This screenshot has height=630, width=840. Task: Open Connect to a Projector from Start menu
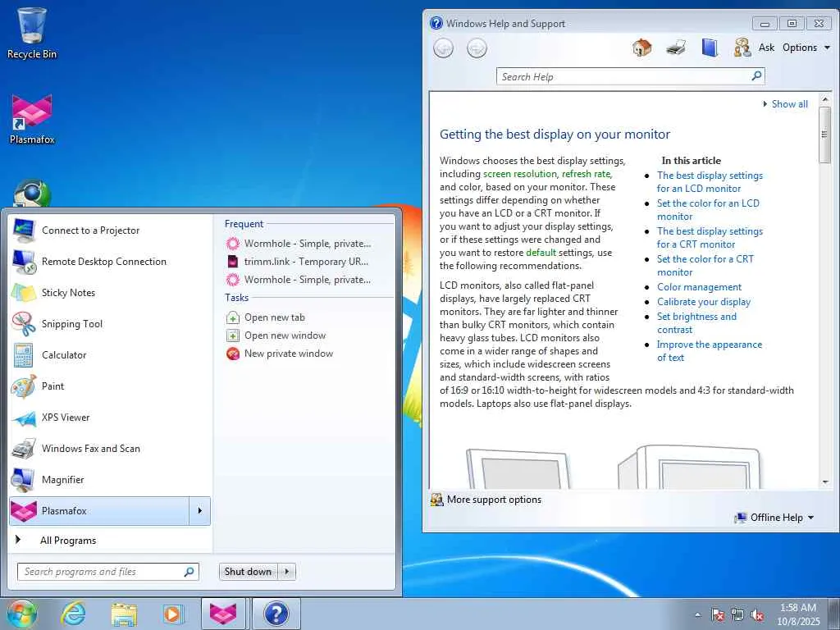point(110,231)
